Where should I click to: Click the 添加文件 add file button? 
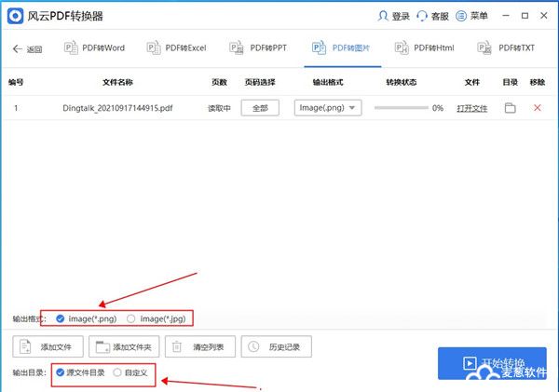click(x=48, y=347)
